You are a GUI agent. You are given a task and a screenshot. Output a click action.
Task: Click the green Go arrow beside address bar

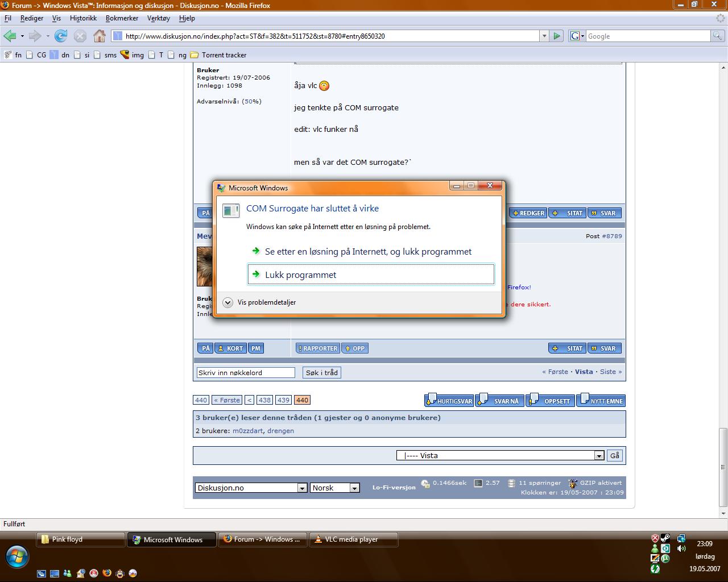click(557, 36)
